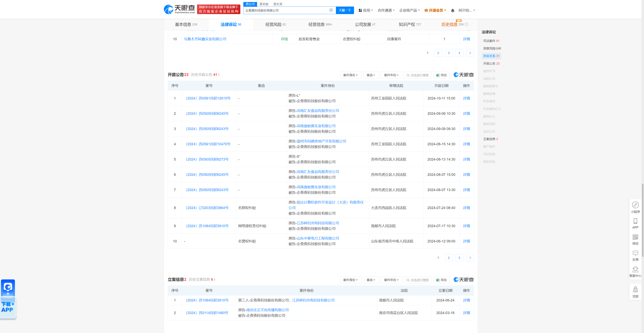Switch to 经营信息 tab

click(320, 24)
